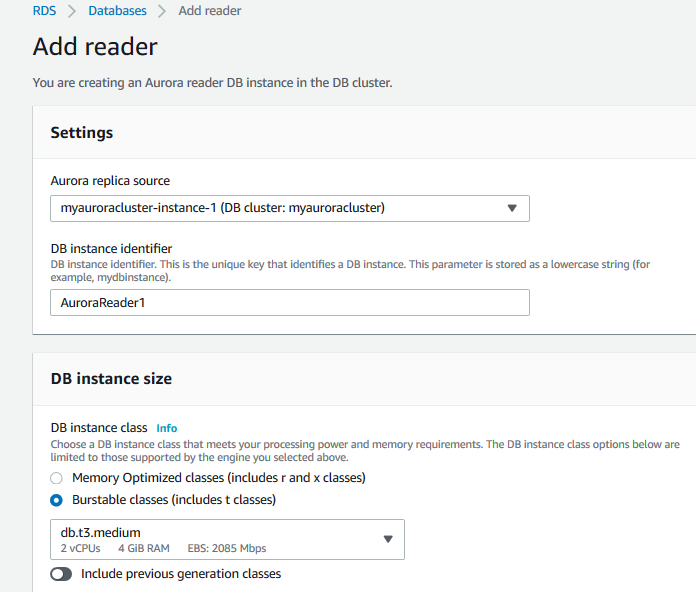The image size is (696, 592).
Task: Click the DB instance class label text
Action: (99, 428)
